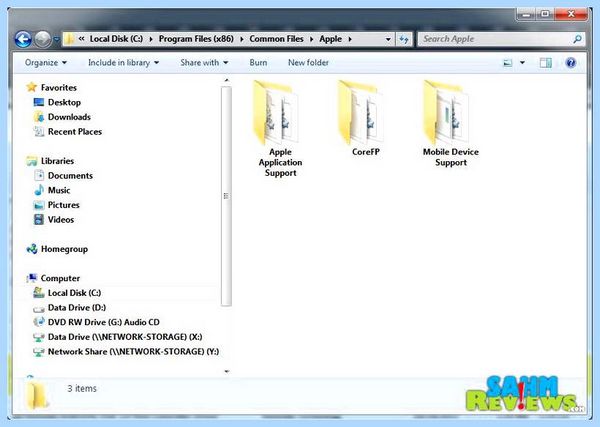Image resolution: width=600 pixels, height=427 pixels.
Task: Click the Refresh button
Action: coord(404,39)
